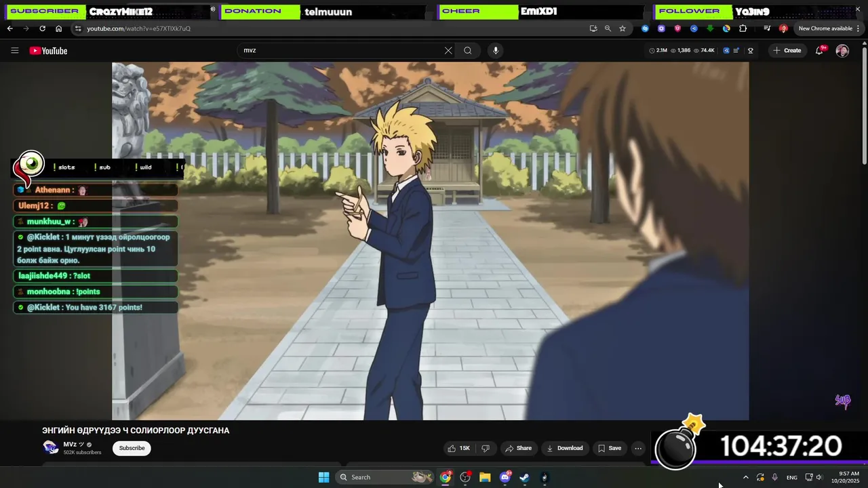The height and width of the screenshot is (488, 868).
Task: Click the New Chrome available button
Action: click(825, 28)
